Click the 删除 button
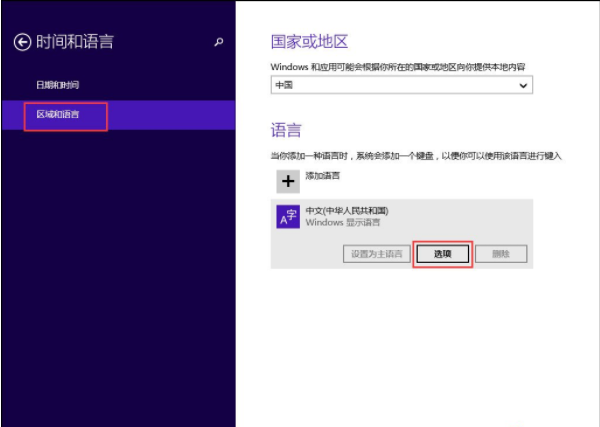 pyautogui.click(x=501, y=254)
